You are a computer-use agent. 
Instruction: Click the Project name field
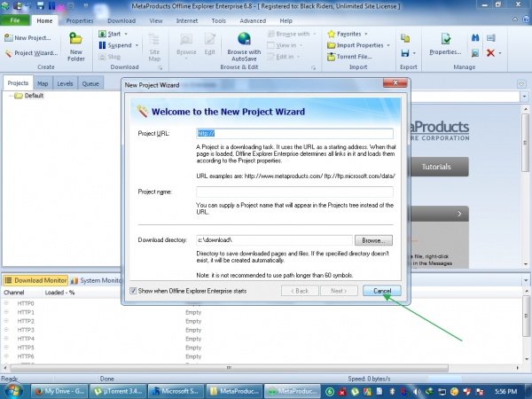[294, 192]
